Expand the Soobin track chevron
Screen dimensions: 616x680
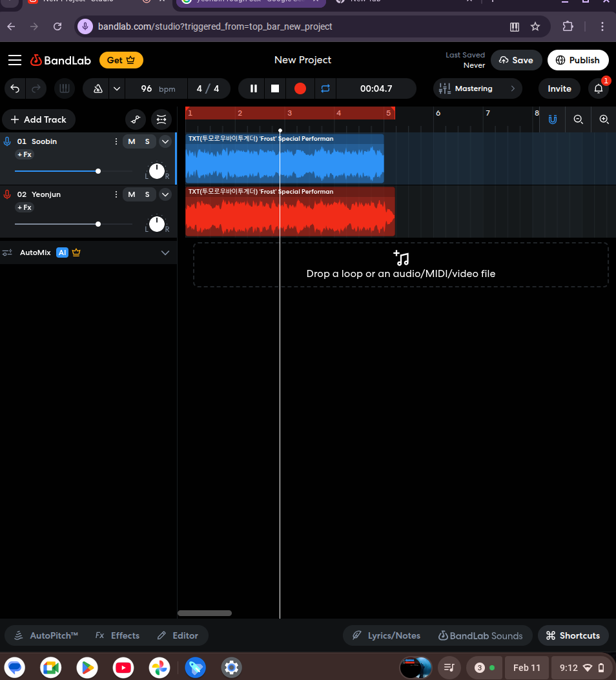coord(165,141)
